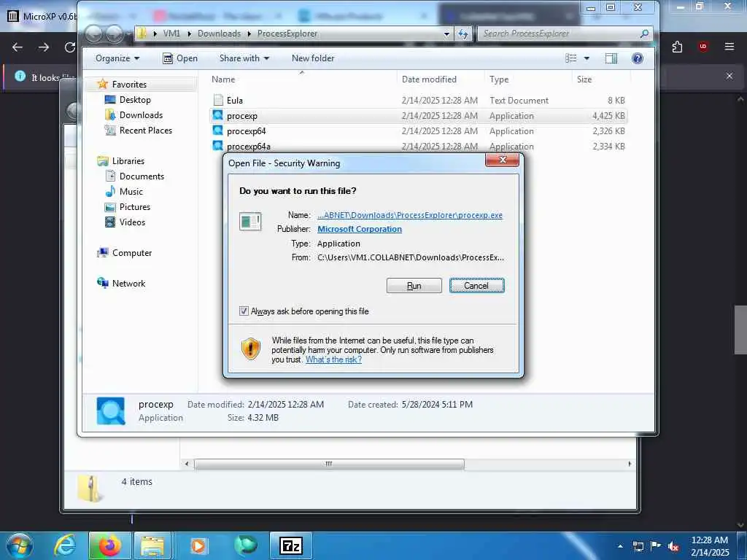The height and width of the screenshot is (560, 747).
Task: Switch to Firefox in taskbar
Action: tap(109, 545)
